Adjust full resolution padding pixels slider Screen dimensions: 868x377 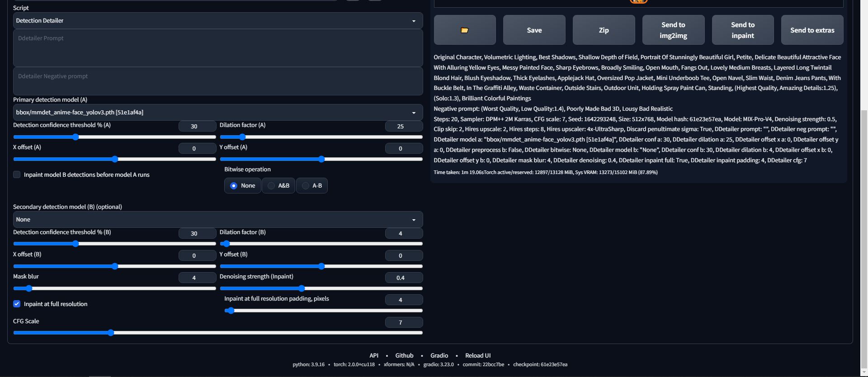(323, 311)
